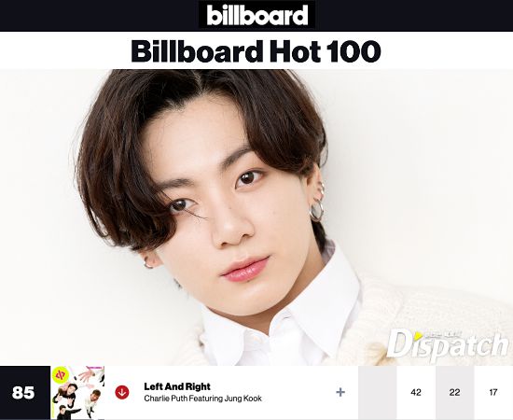Click the billboard logo in the header
Screen dimensions: 513x420
[x=257, y=15]
